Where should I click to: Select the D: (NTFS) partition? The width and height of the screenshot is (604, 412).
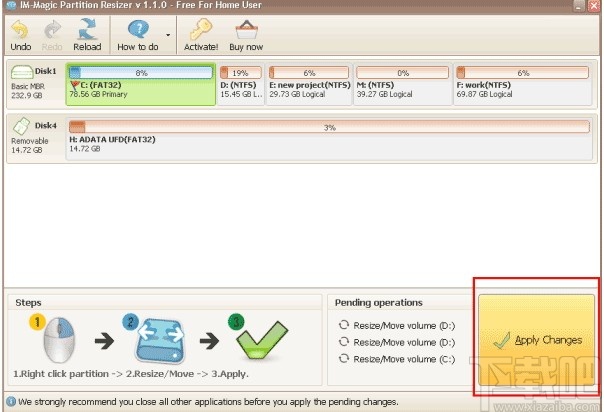click(241, 85)
